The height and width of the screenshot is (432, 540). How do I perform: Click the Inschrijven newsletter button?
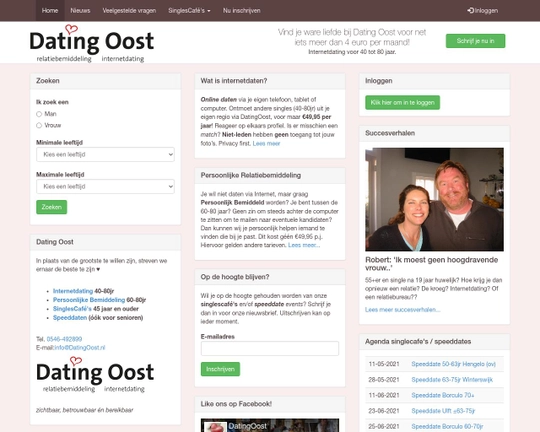tap(220, 369)
